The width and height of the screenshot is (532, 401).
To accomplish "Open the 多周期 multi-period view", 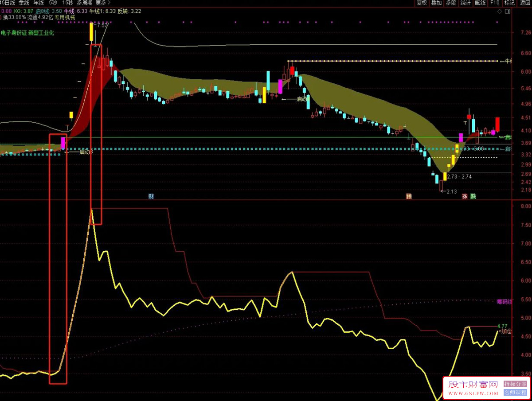I will coord(84,3).
